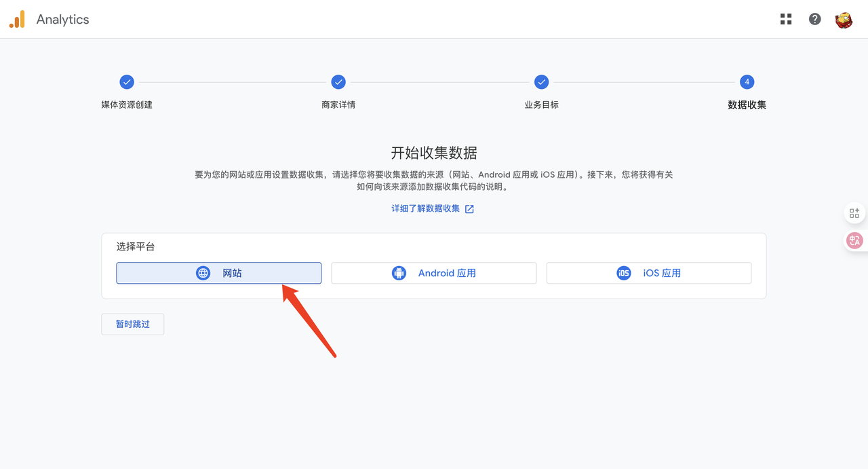Click the first step checkmark circle
The image size is (868, 469).
click(127, 82)
